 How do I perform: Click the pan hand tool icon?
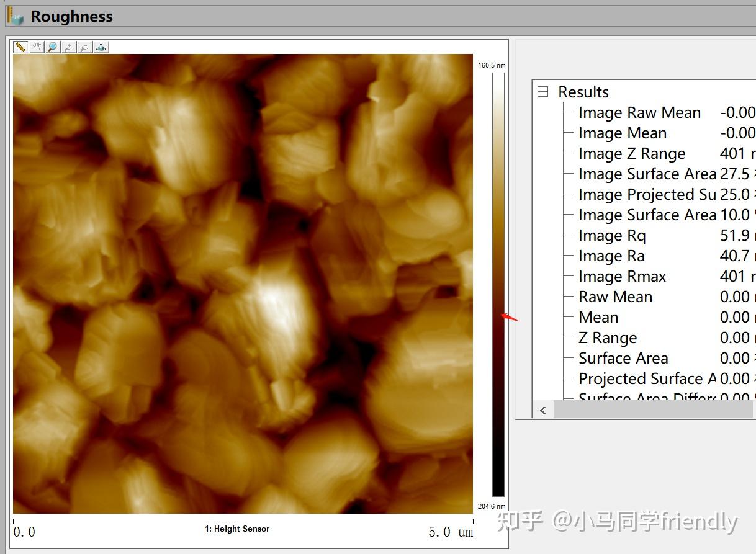click(x=37, y=47)
